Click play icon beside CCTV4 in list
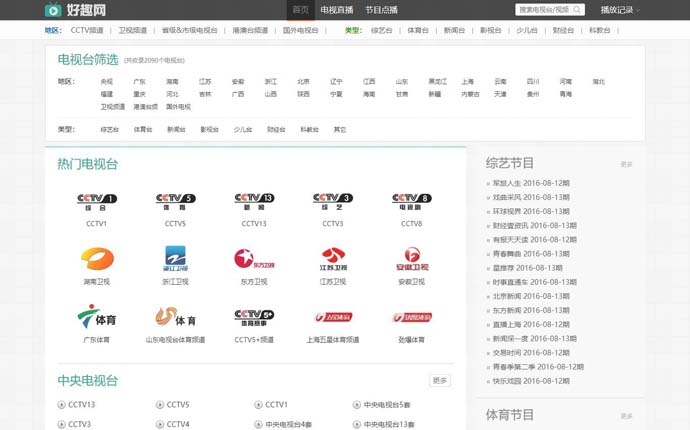 160,424
